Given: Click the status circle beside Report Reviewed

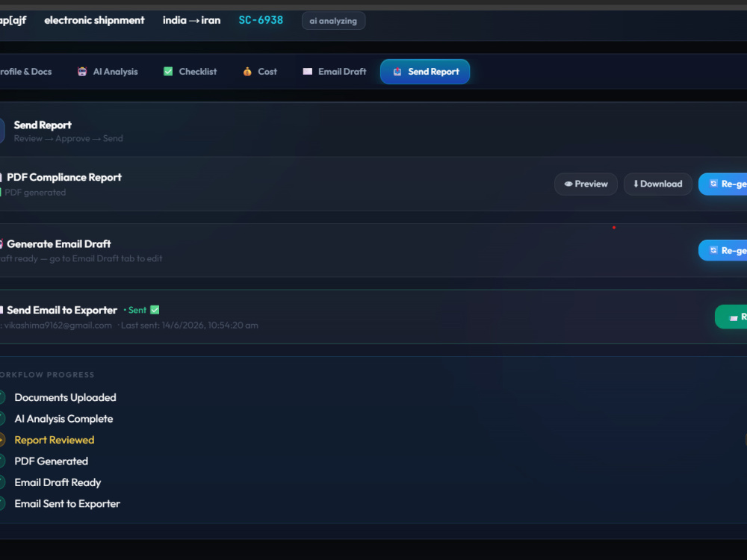Looking at the screenshot, I should 2,440.
